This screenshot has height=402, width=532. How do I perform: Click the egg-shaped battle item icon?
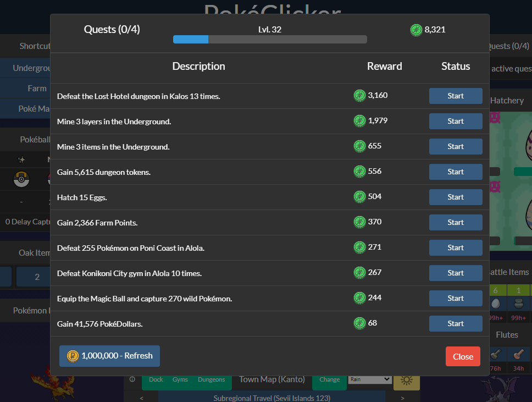(495, 304)
